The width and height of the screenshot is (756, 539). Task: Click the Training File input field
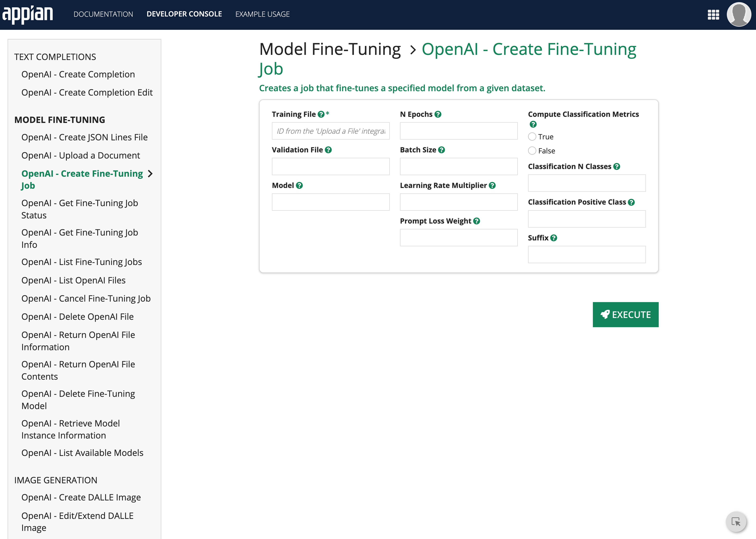[x=331, y=131]
